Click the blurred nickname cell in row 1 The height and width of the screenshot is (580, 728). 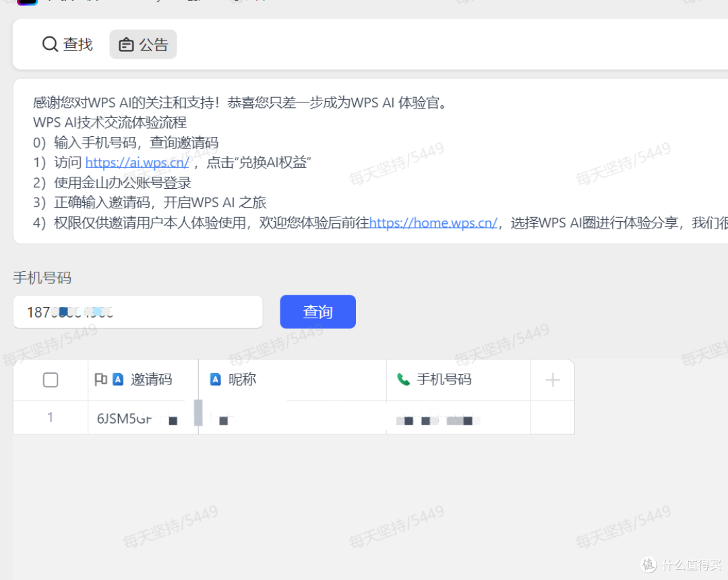point(293,418)
